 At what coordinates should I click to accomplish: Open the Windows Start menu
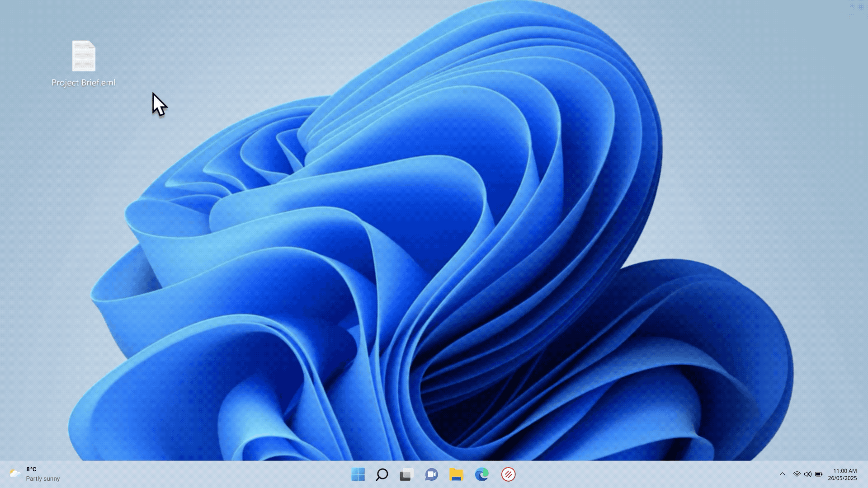click(x=358, y=474)
